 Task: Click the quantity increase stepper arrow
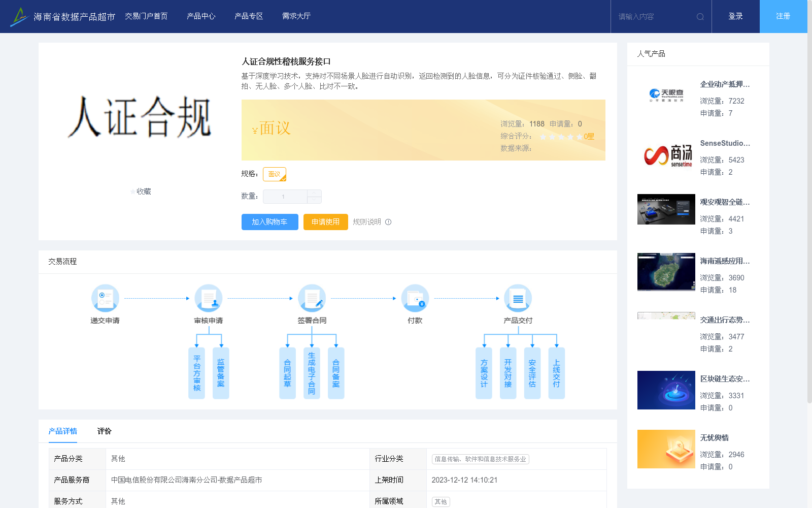314,193
